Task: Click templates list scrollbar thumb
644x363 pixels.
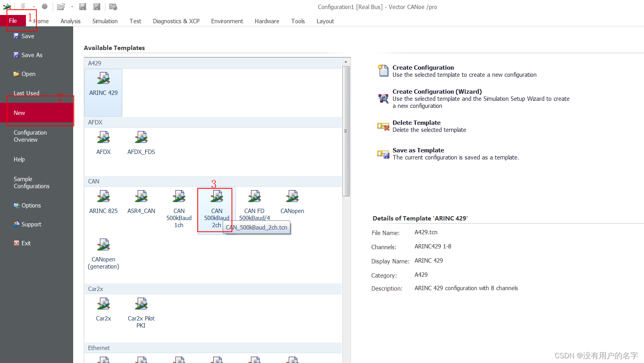Action: click(x=346, y=131)
